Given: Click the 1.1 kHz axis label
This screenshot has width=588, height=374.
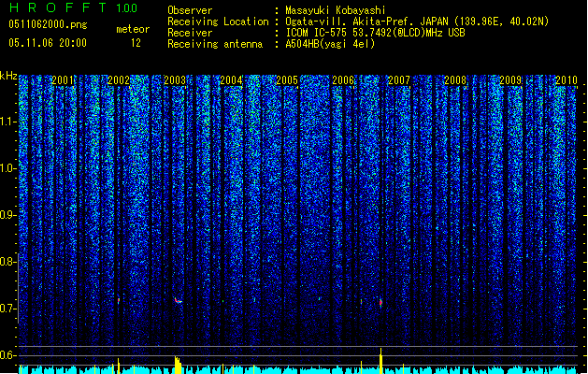Looking at the screenshot, I should (8, 122).
